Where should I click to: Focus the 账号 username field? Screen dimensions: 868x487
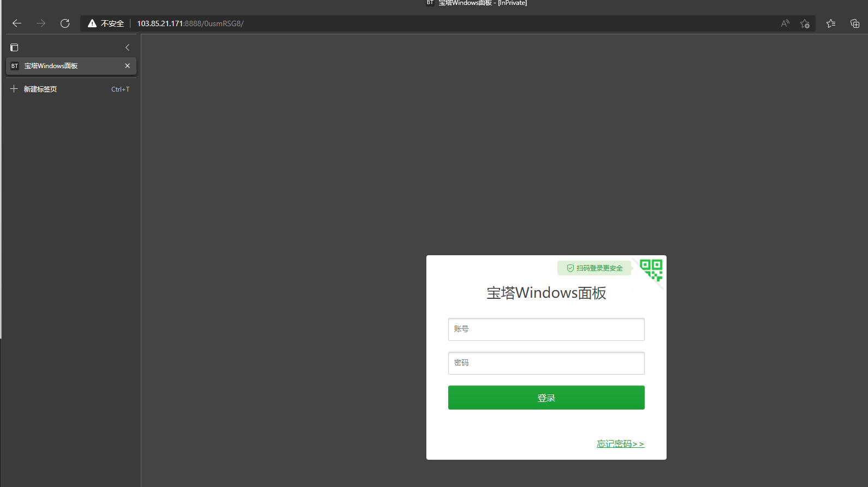click(x=546, y=329)
